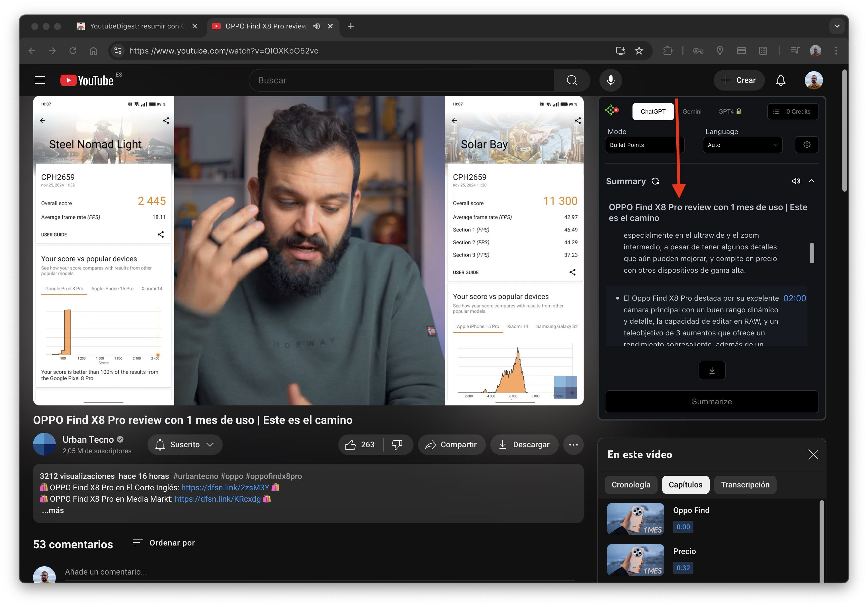
Task: Click the page vertical scrollbar thumb
Action: (x=845, y=130)
